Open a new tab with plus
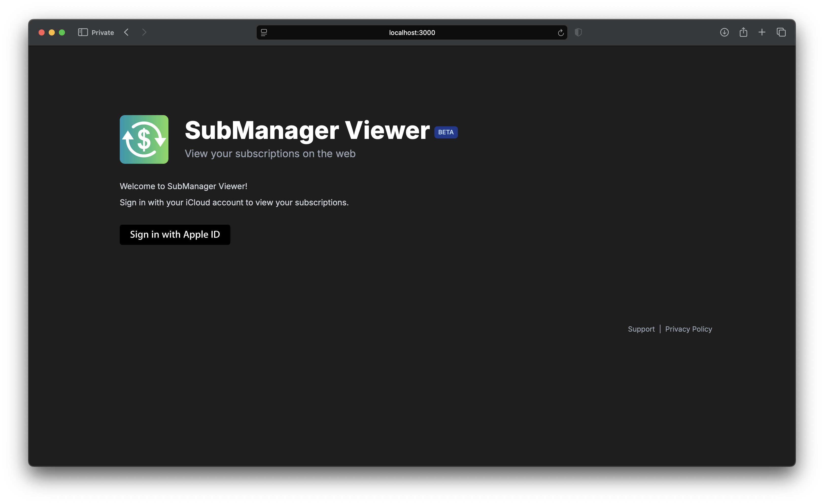 click(x=762, y=32)
